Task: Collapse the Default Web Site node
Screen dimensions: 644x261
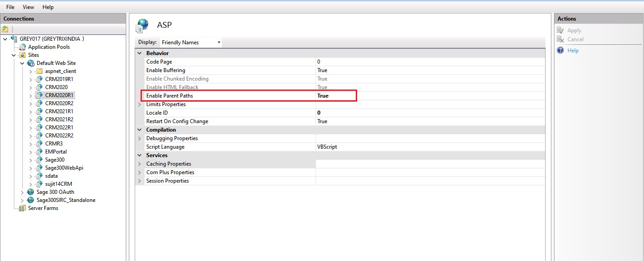Action: coord(22,63)
